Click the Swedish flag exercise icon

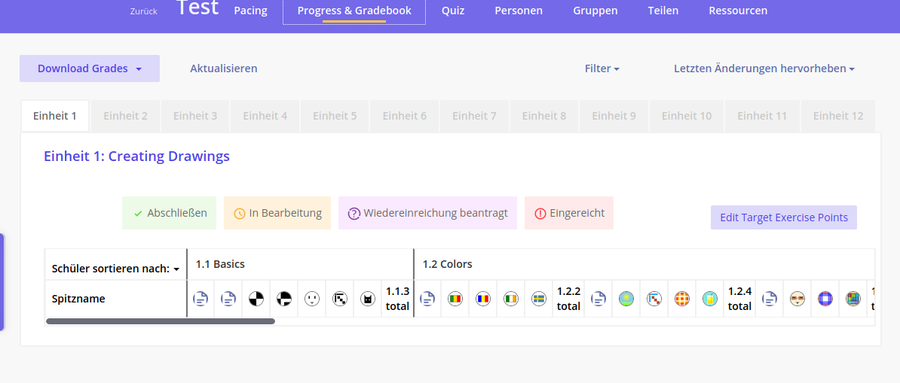coord(538,299)
